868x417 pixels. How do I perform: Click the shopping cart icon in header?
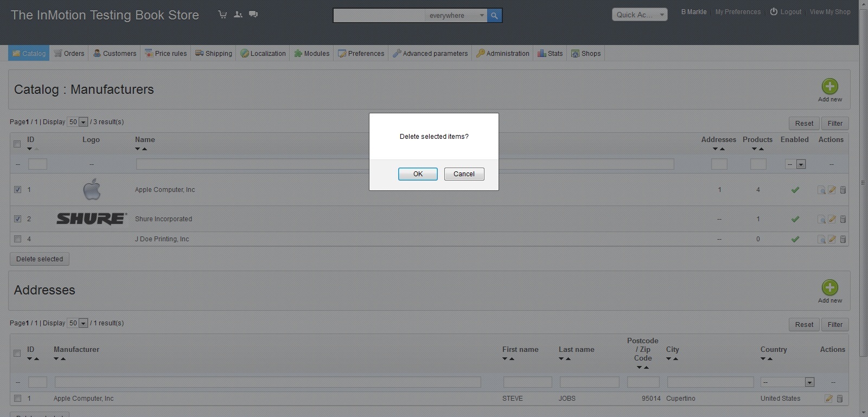click(222, 15)
